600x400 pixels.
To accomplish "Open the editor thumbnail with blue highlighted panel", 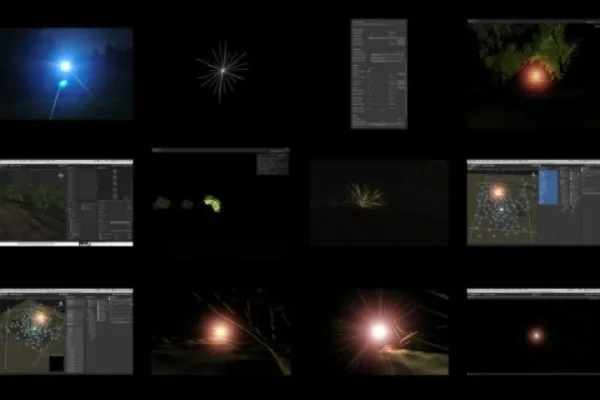I will (x=533, y=203).
